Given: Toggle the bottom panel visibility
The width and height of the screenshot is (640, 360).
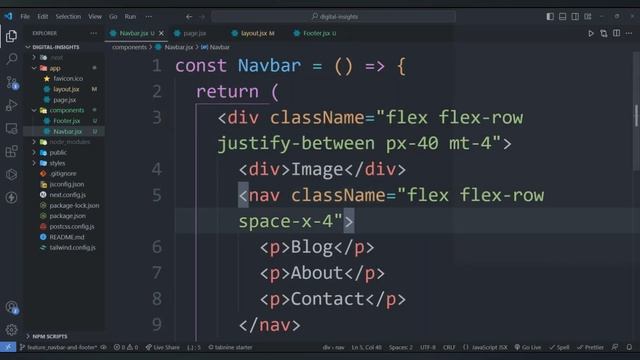Looking at the screenshot, I should pos(562,16).
